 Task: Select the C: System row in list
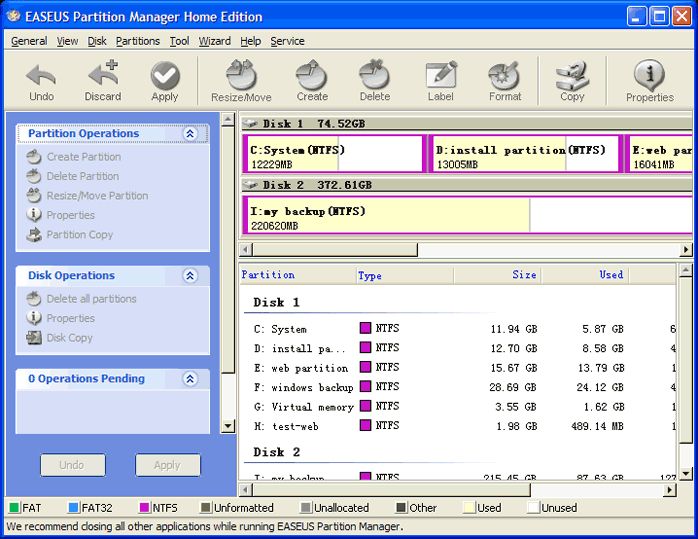point(460,329)
